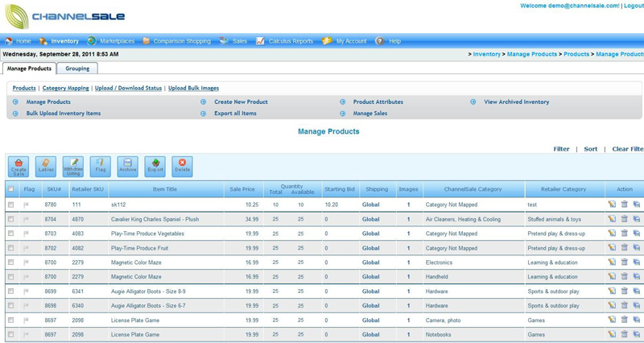Screen dimensions: 644x343
Task: Open the Upload Bulk Images link
Action: [193, 88]
